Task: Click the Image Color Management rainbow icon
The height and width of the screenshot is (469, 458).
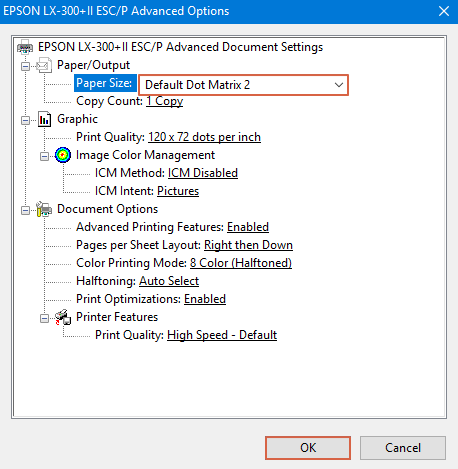Action: coord(63,155)
